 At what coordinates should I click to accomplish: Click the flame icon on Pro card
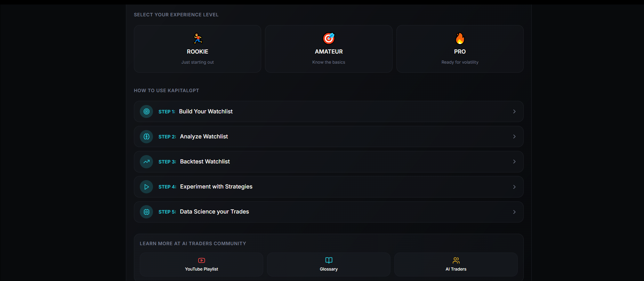[x=460, y=38]
